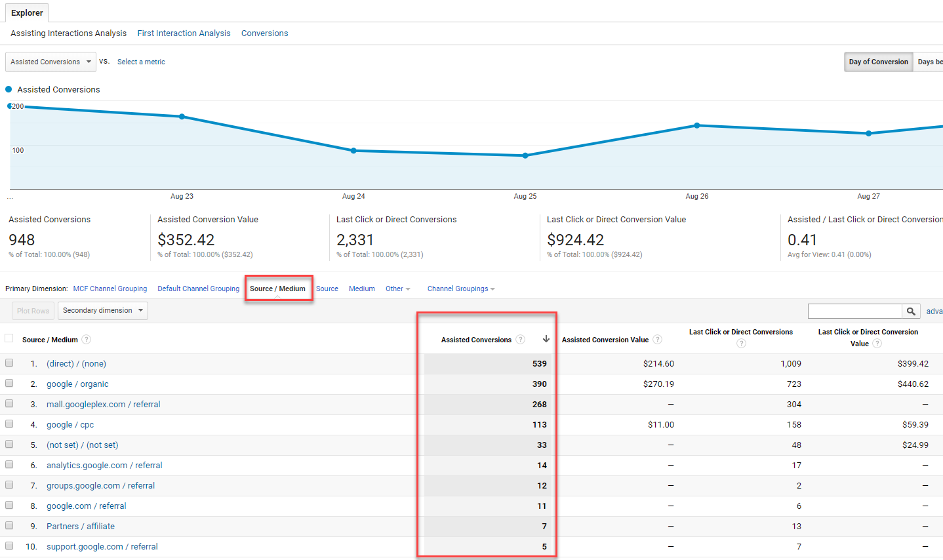Click the table search input field
Screen dimensions: 943x560
pyautogui.click(x=855, y=311)
